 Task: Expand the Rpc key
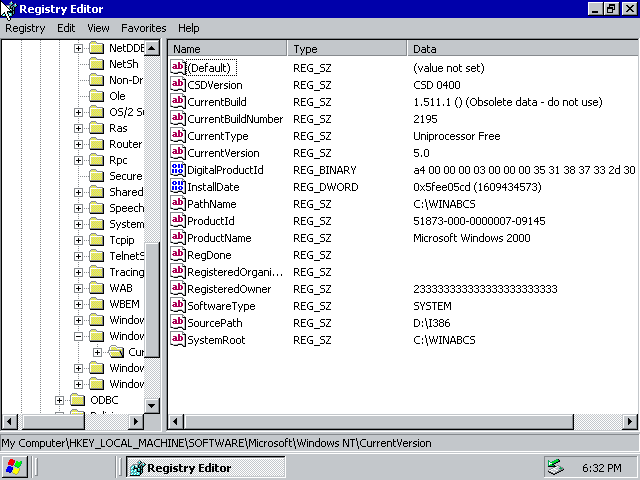[78, 160]
